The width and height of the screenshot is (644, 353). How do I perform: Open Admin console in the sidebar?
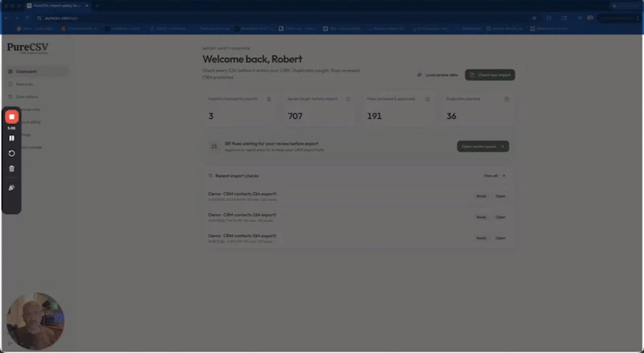[31, 147]
